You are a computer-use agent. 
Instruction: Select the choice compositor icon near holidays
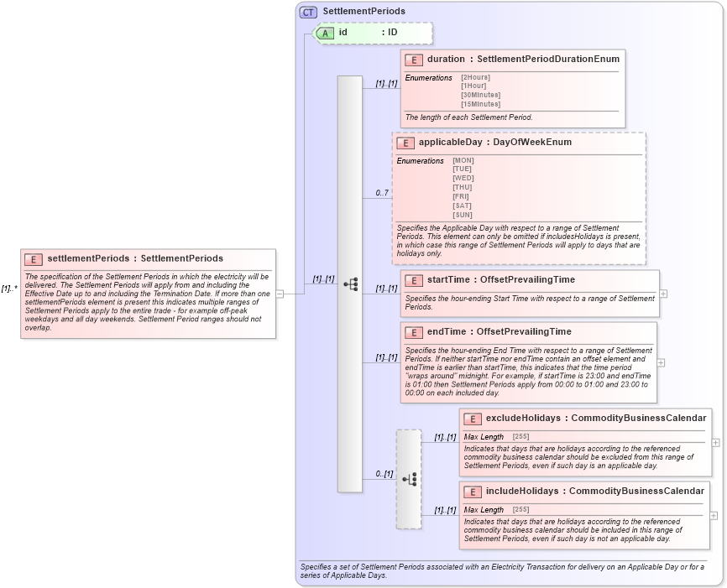click(410, 479)
